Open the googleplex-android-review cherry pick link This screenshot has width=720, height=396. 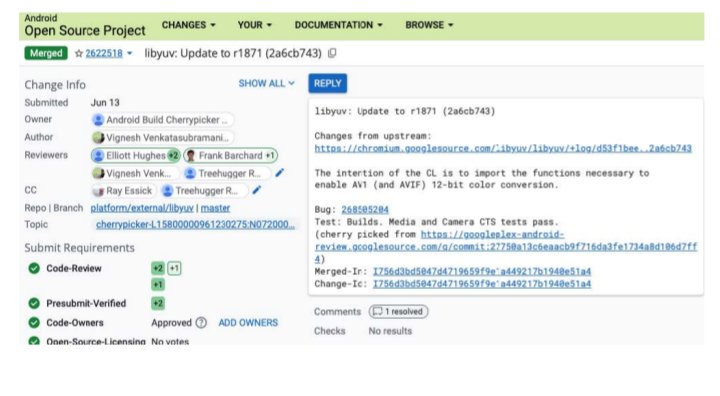(506, 247)
